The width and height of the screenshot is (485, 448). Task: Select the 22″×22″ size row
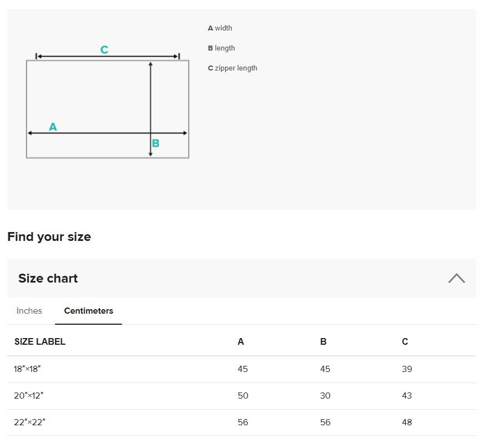click(x=241, y=422)
